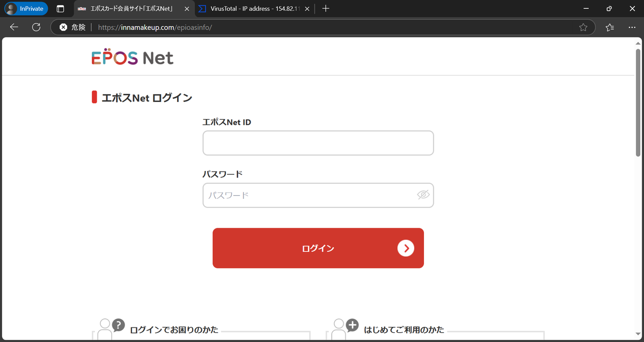The width and height of the screenshot is (644, 342).
Task: Open the favorites list icon
Action: pyautogui.click(x=610, y=27)
